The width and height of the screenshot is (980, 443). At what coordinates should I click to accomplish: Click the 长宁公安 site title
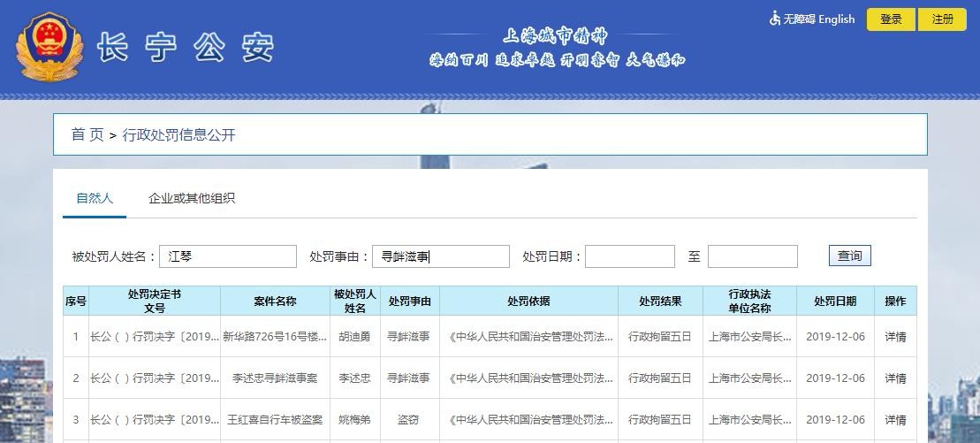(186, 48)
